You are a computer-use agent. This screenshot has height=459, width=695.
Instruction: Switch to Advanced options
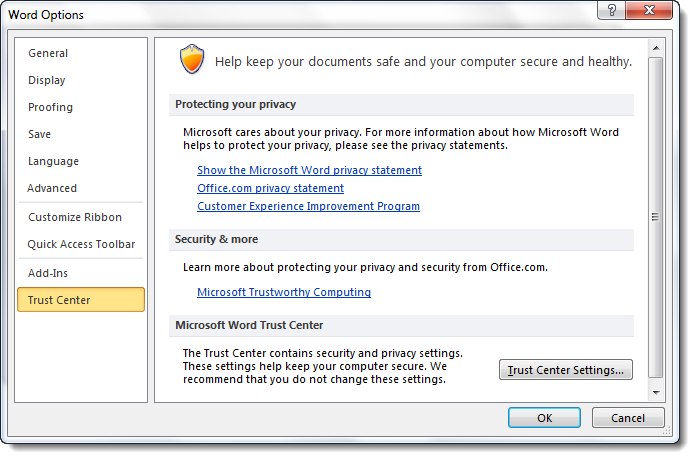coord(52,188)
